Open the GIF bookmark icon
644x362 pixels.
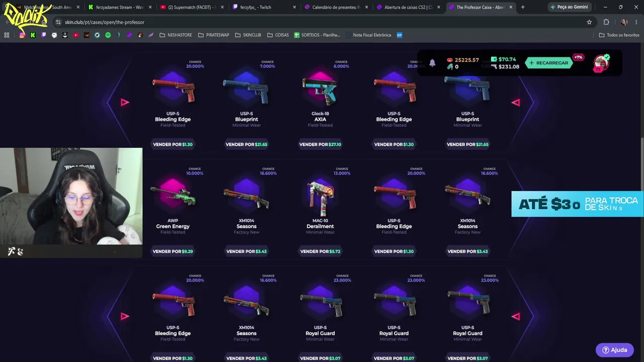399,35
